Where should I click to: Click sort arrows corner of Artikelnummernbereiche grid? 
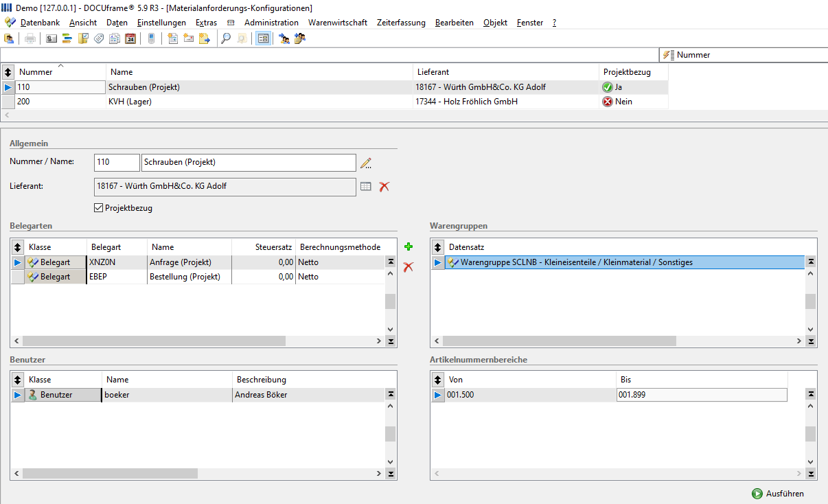pos(438,379)
